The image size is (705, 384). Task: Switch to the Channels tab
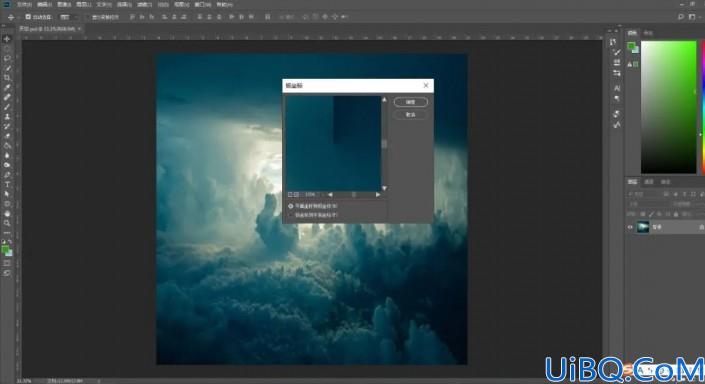pyautogui.click(x=649, y=182)
